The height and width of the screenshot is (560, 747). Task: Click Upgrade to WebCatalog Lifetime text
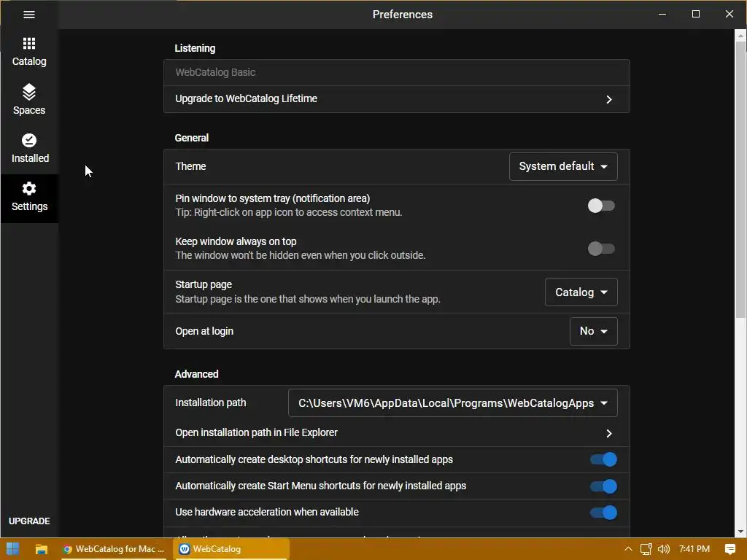[247, 98]
